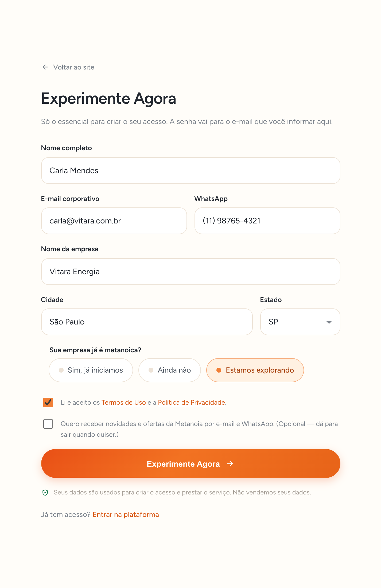
Task: Click the grey dot in Ainda não option
Action: [x=151, y=370]
